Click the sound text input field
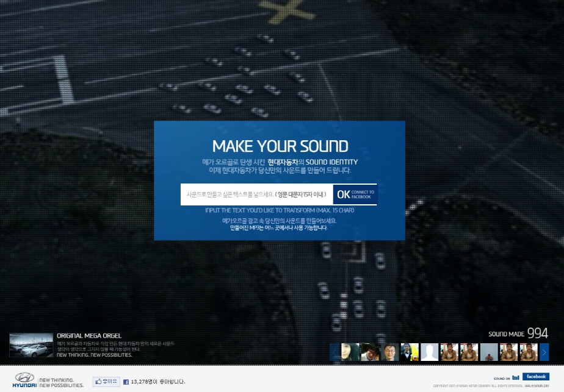 [257, 194]
